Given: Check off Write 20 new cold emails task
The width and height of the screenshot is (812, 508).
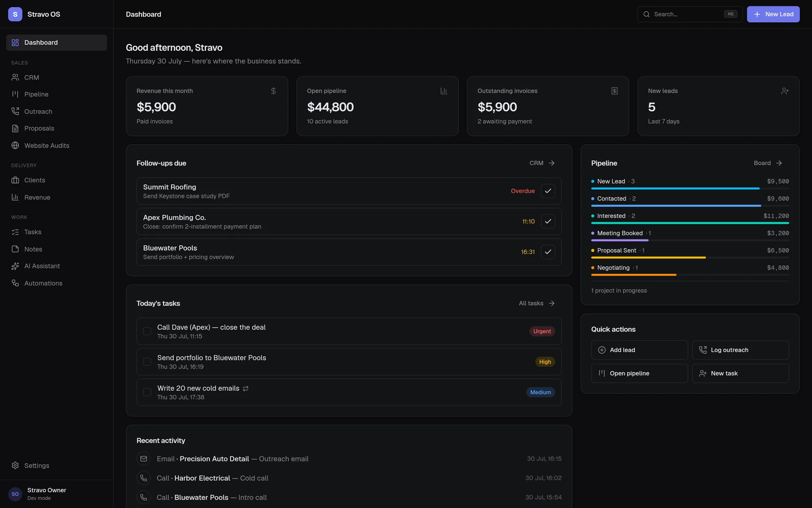Looking at the screenshot, I should point(147,392).
